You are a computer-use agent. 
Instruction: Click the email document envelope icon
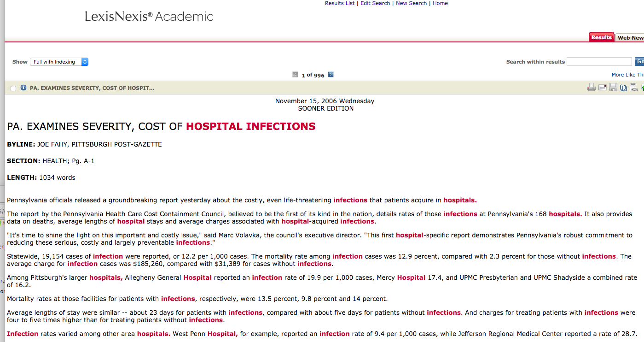coord(603,88)
